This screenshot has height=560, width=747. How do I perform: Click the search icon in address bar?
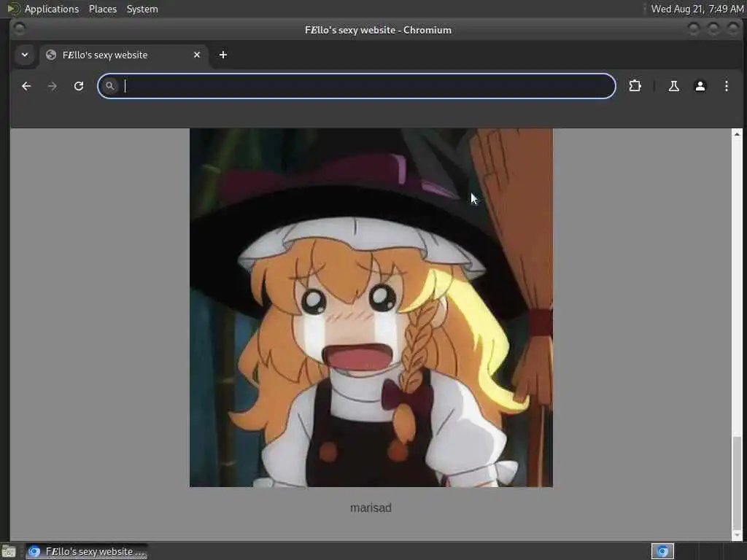(110, 86)
